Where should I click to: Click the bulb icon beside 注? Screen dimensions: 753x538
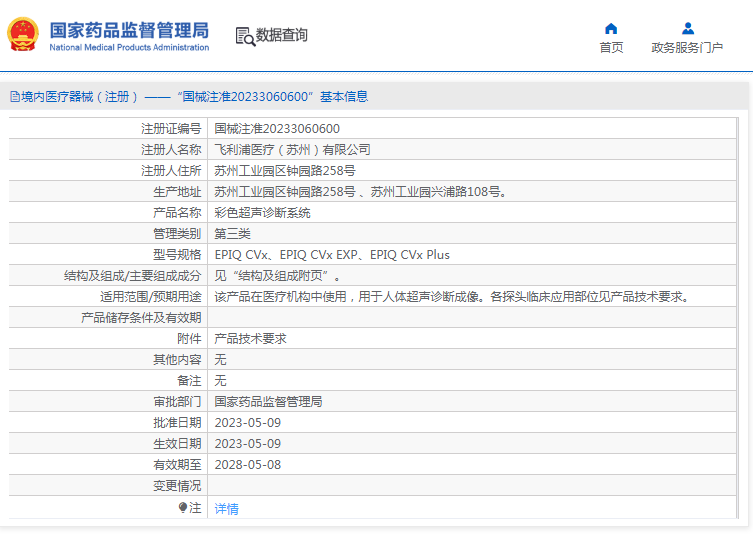(x=182, y=507)
